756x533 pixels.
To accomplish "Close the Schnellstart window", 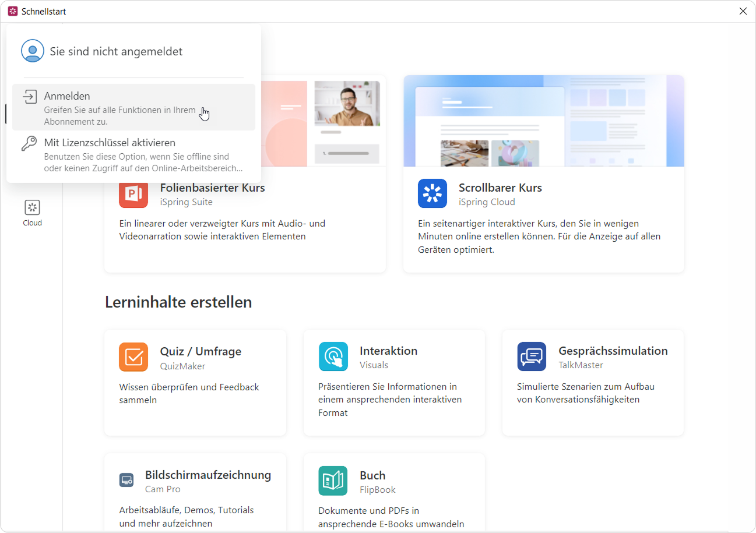I will coord(743,11).
